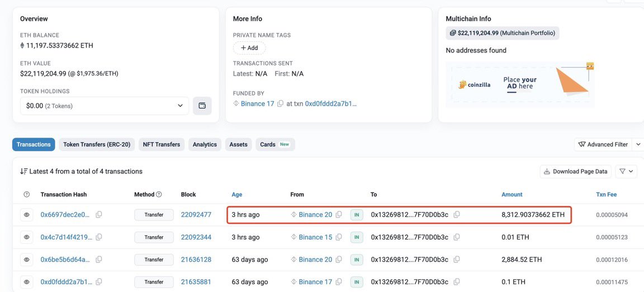
Task: Open Binance 20 sender in 3 hrs ago row
Action: [315, 215]
